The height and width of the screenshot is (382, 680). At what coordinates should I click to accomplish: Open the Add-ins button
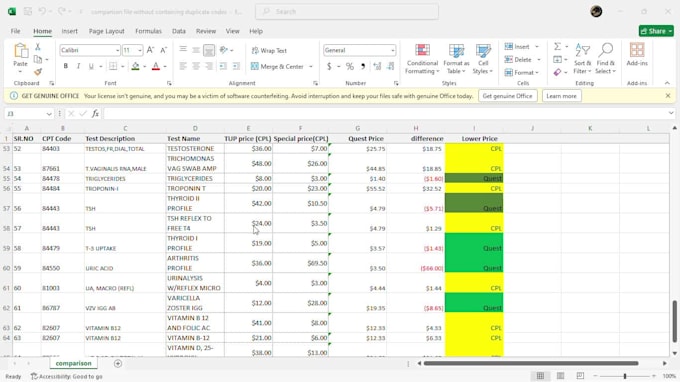(x=637, y=55)
